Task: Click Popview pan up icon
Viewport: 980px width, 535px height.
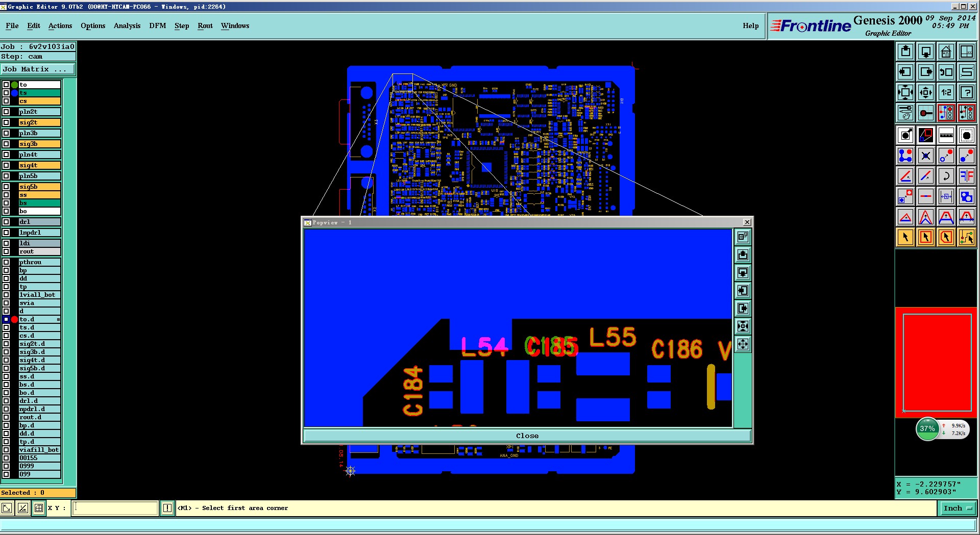Action: 743,254
